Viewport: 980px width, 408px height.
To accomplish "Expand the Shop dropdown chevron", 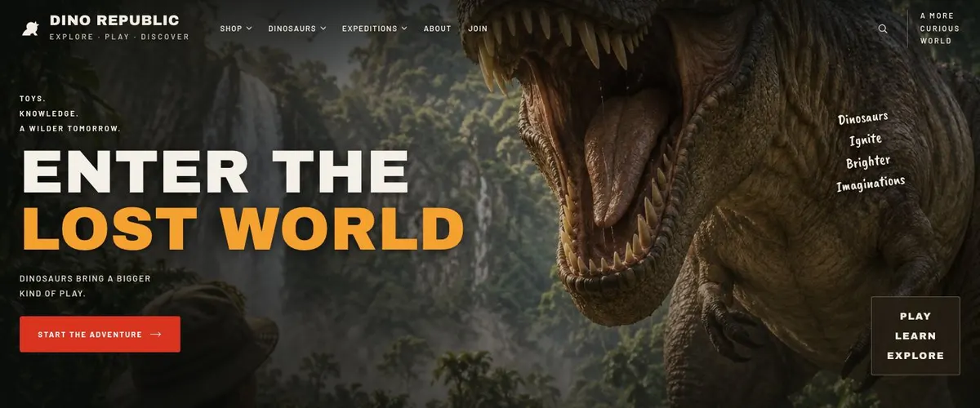I will [x=249, y=29].
